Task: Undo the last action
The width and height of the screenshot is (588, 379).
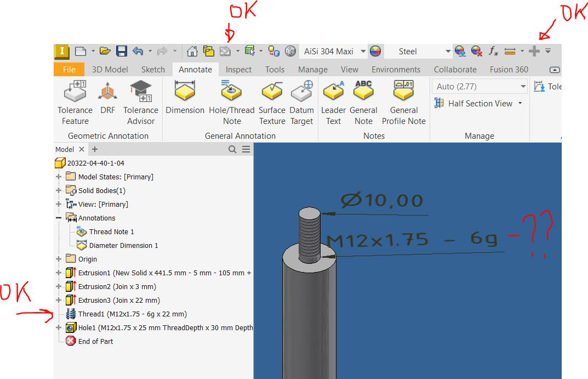Action: click(x=138, y=51)
